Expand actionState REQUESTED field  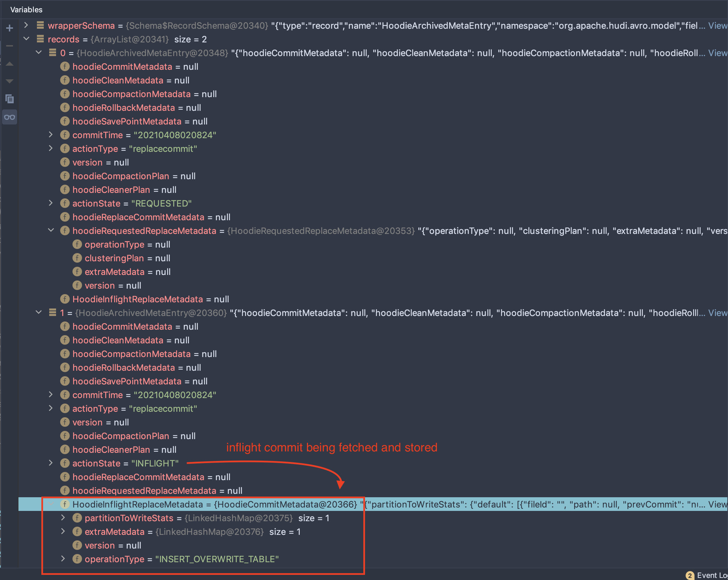[x=51, y=203]
